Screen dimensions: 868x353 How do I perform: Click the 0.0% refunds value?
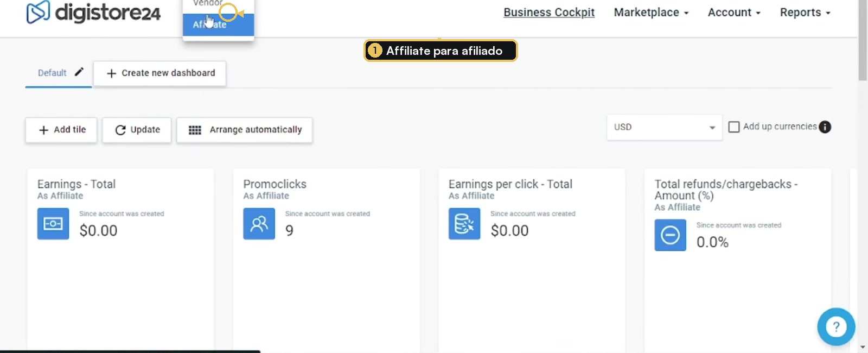pos(712,242)
